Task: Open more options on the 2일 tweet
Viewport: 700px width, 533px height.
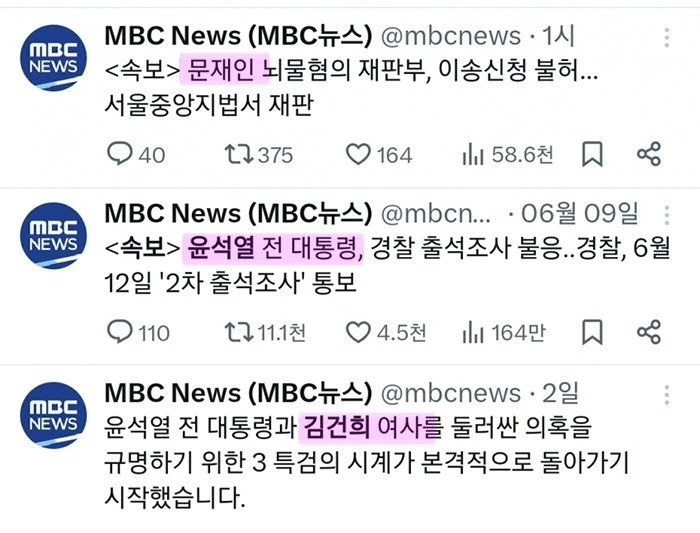Action: (667, 395)
